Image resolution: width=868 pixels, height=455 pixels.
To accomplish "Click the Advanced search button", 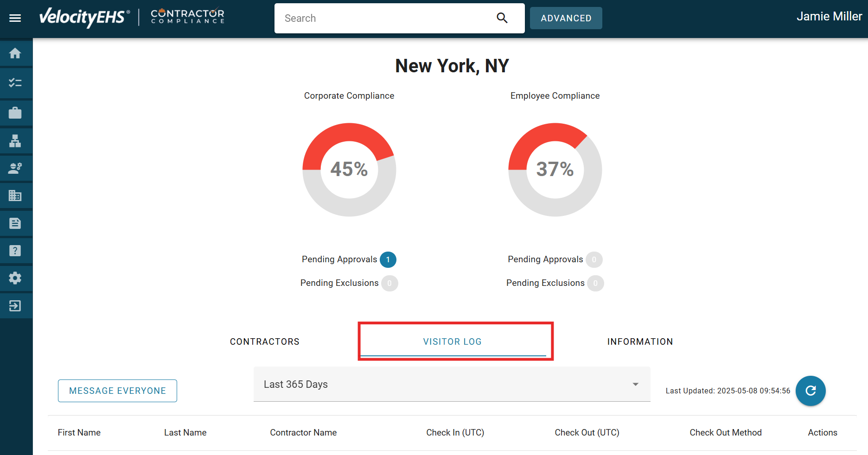I will click(566, 18).
